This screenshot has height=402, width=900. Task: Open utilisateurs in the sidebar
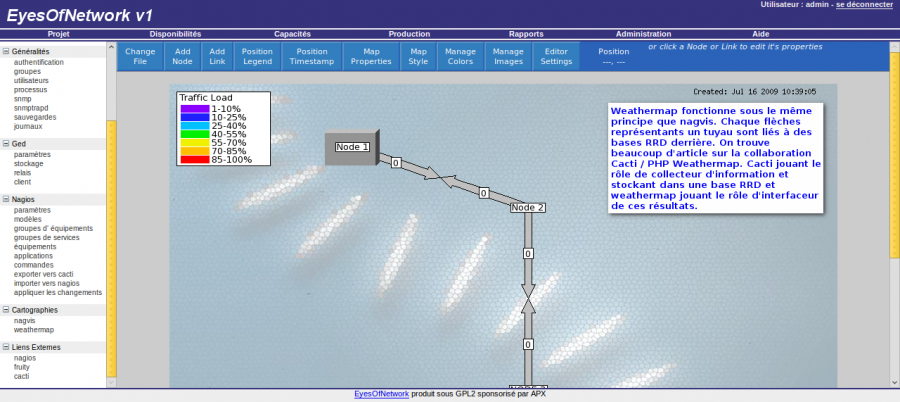click(31, 81)
